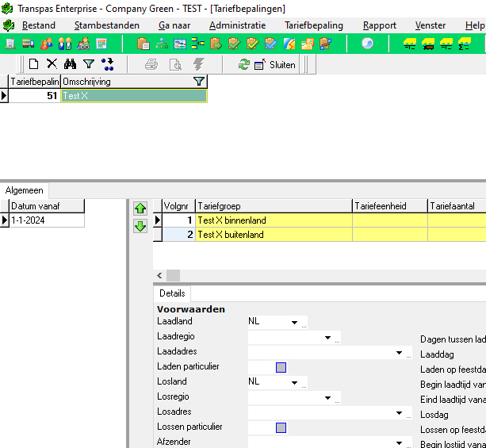Click the new record blank page icon
Image resolution: width=486 pixels, height=448 pixels.
pyautogui.click(x=33, y=64)
